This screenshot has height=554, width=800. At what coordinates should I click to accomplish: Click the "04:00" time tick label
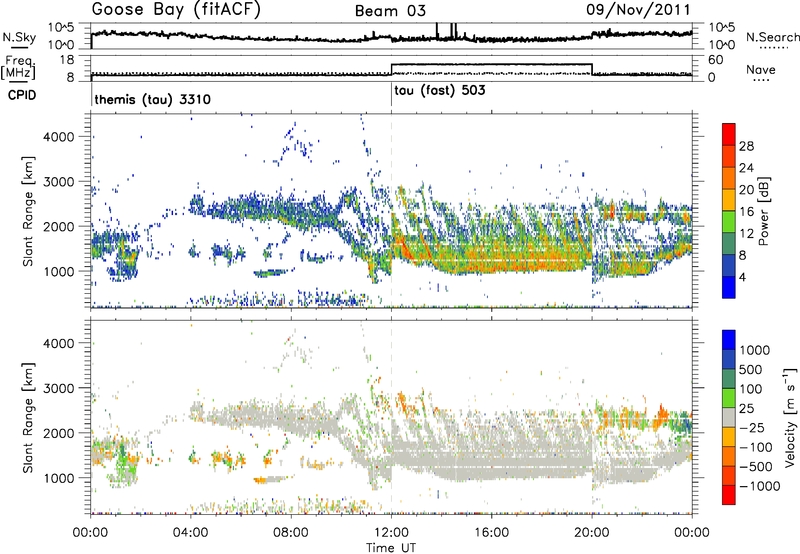(190, 533)
